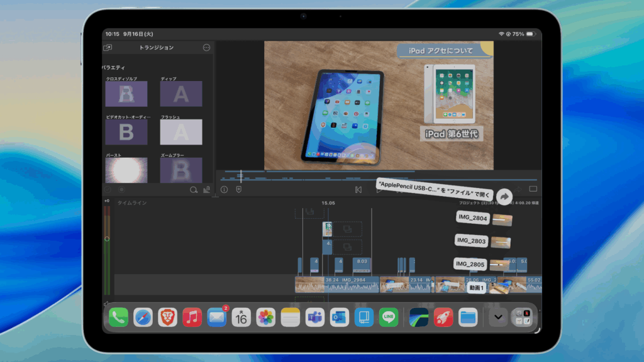Select the ディップ transition thumbnail
Viewport: 644px width, 362px height.
click(181, 94)
